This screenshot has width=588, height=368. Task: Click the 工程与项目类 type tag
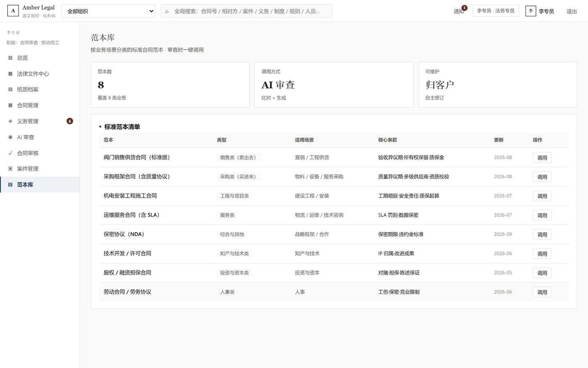tap(235, 196)
